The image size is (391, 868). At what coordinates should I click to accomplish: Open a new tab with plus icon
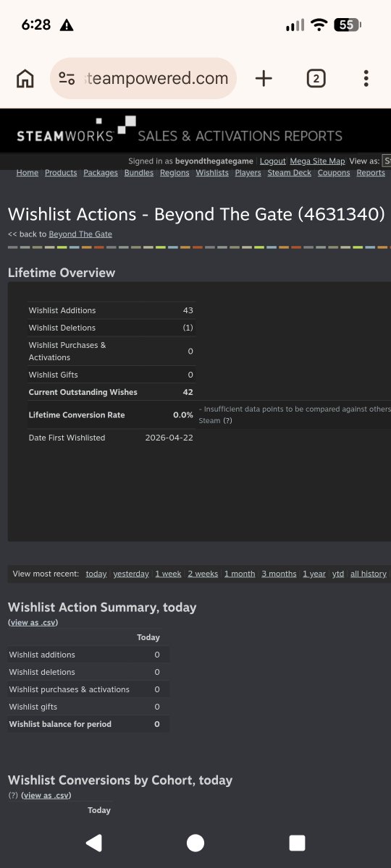264,78
